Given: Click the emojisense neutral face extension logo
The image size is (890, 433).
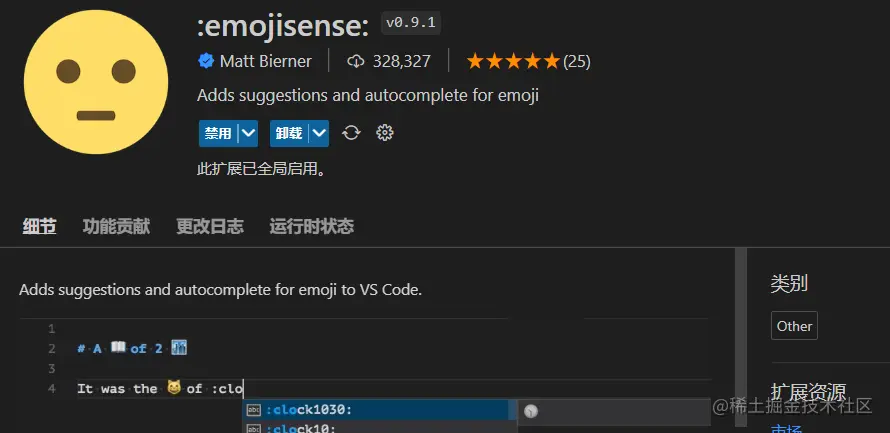Looking at the screenshot, I should coord(96,82).
